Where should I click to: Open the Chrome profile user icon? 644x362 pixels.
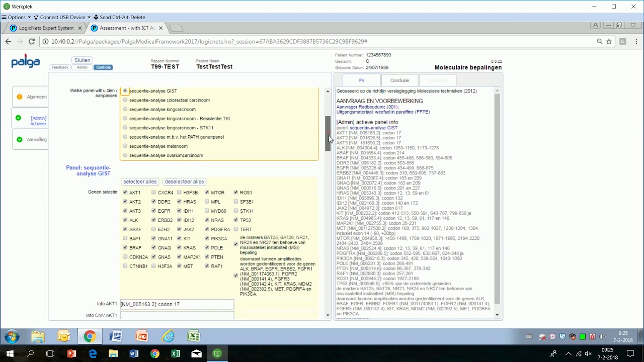[x=595, y=26]
